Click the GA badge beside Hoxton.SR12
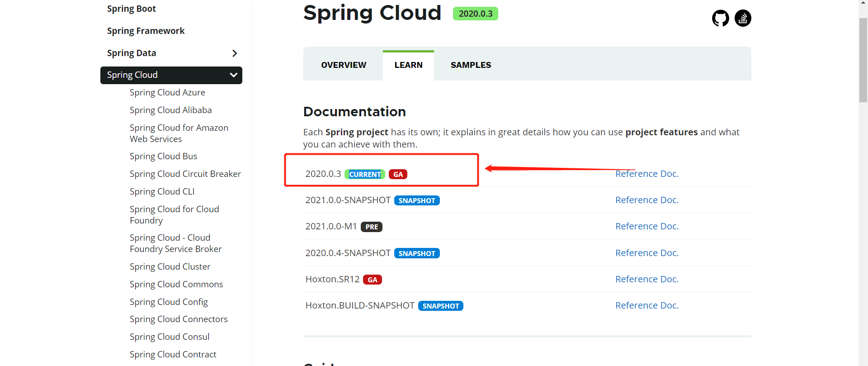The height and width of the screenshot is (366, 868). tap(373, 280)
